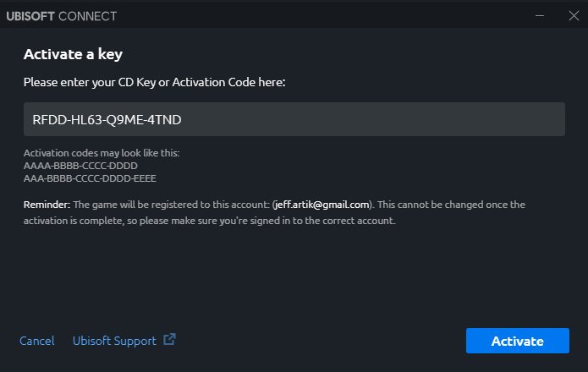588x372 pixels.
Task: Close the Activate a key dialog
Action: (574, 16)
